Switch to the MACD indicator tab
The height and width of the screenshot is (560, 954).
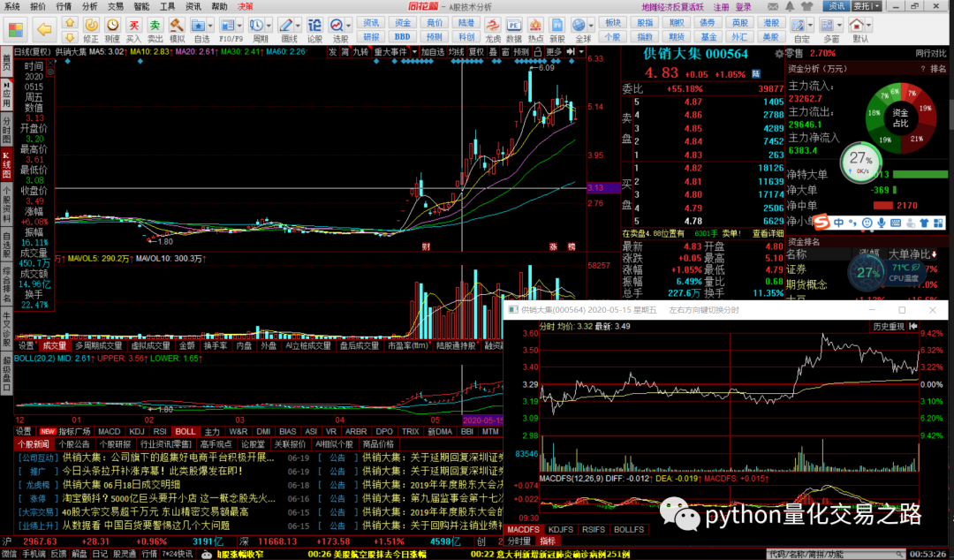click(110, 432)
